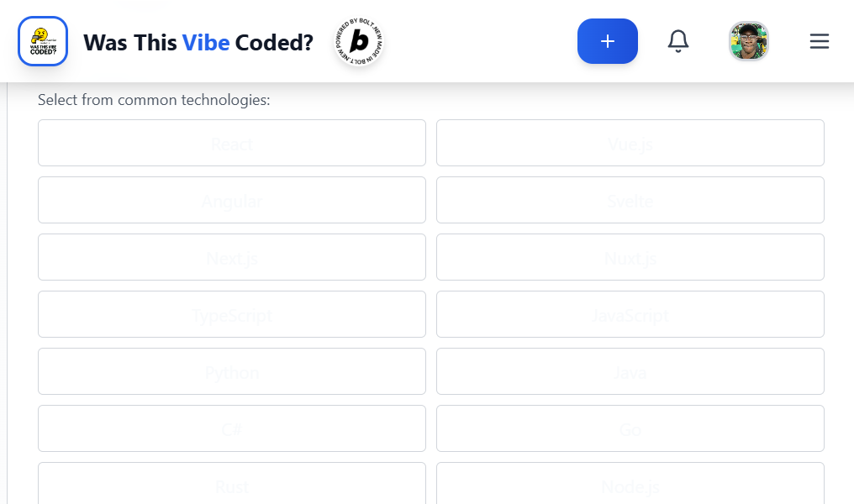
Task: Pick Nuxt.js from common technologies
Action: coord(630,257)
